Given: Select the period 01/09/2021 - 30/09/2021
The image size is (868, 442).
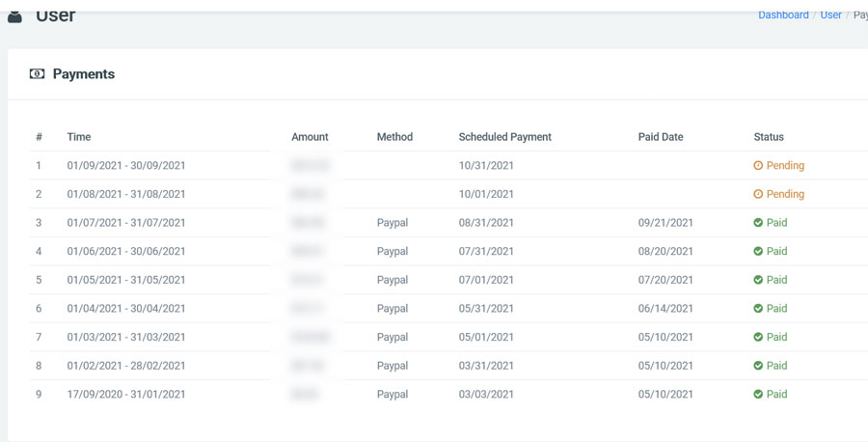Looking at the screenshot, I should point(126,166).
